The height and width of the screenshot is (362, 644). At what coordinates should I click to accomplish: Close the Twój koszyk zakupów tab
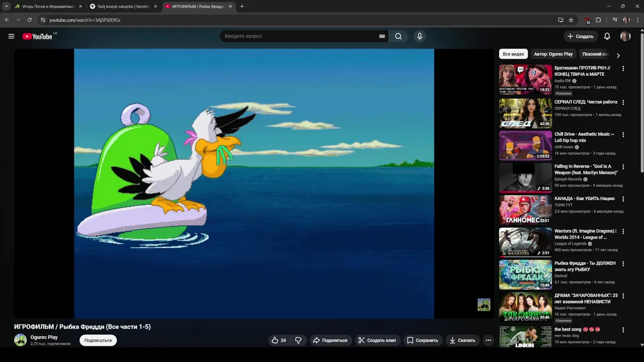[x=155, y=7]
